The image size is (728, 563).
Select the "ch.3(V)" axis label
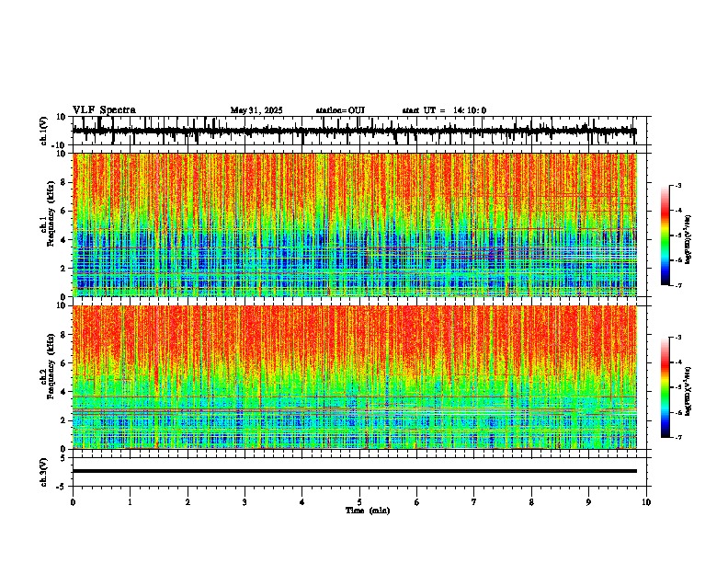44,472
